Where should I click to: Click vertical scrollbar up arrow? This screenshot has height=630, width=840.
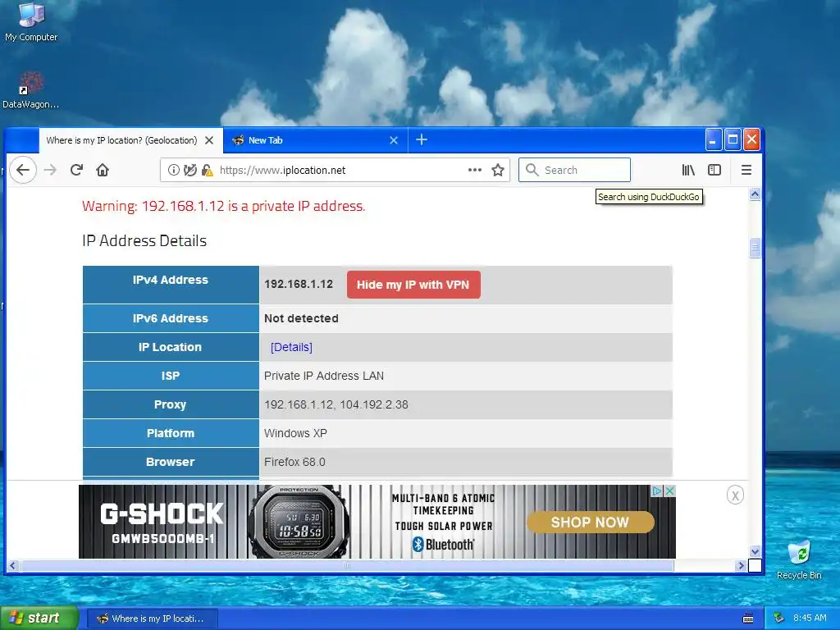[x=755, y=194]
